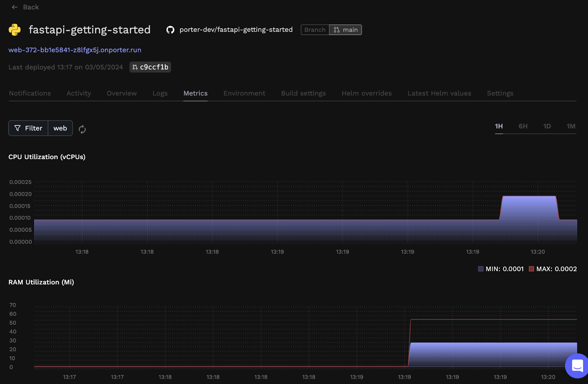The height and width of the screenshot is (384, 588).
Task: Select the 1H time range
Action: click(x=499, y=126)
